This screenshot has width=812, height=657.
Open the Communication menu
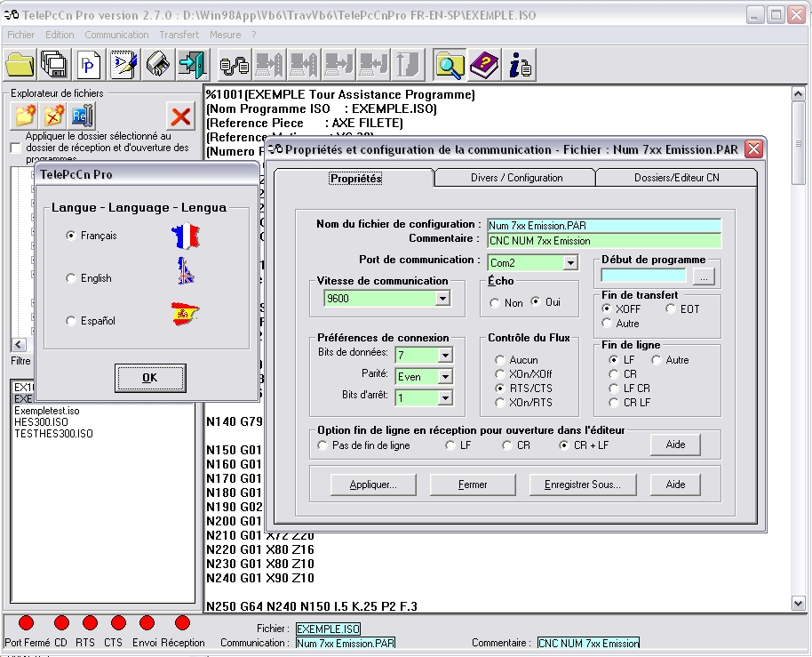click(x=116, y=35)
